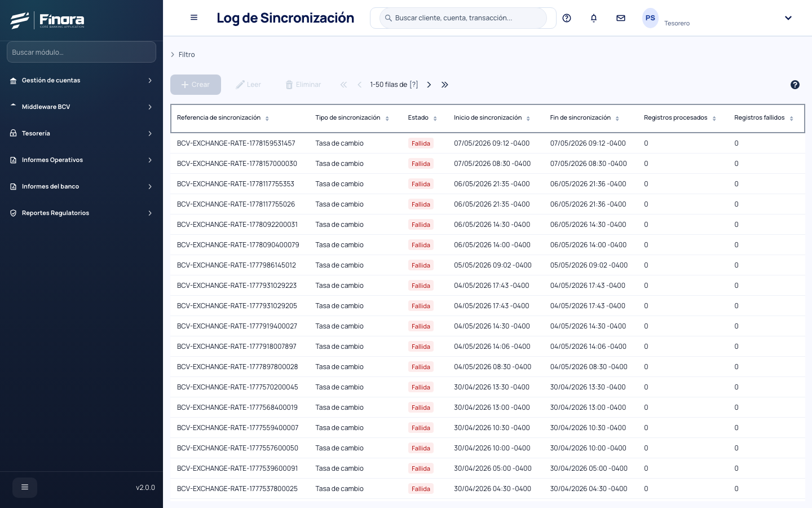This screenshot has height=508, width=812.
Task: Sort by Referencia de sincronización column
Action: (x=267, y=119)
